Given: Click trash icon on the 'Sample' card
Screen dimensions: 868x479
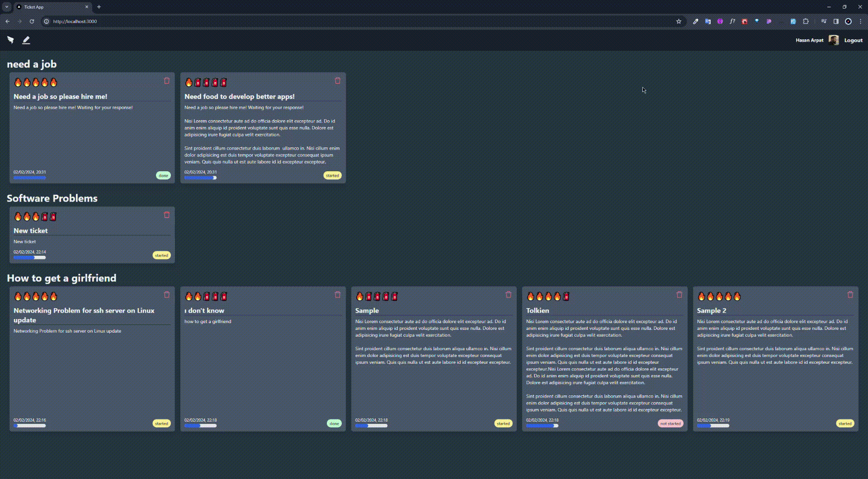Looking at the screenshot, I should [508, 295].
